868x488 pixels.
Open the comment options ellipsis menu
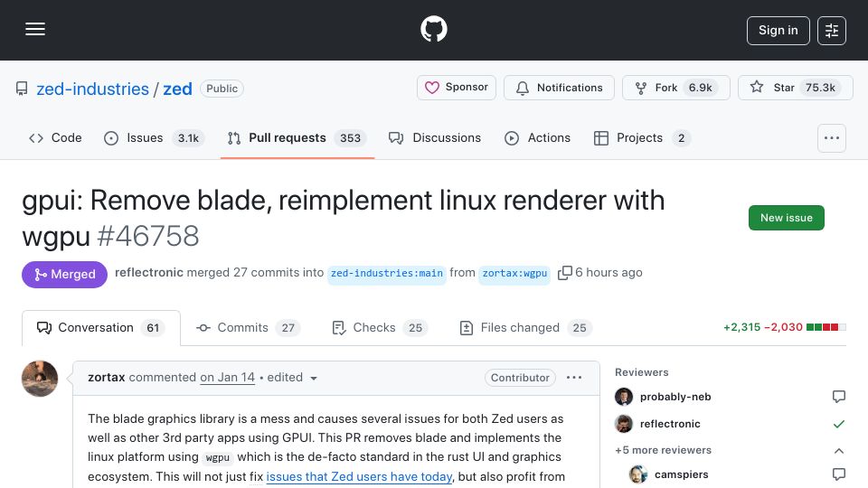[574, 378]
